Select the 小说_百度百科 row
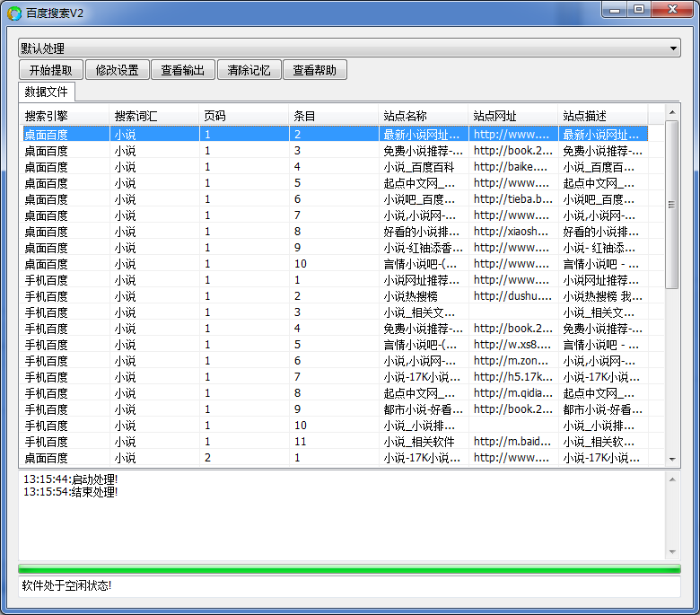Image resolution: width=700 pixels, height=615 pixels. pos(418,167)
